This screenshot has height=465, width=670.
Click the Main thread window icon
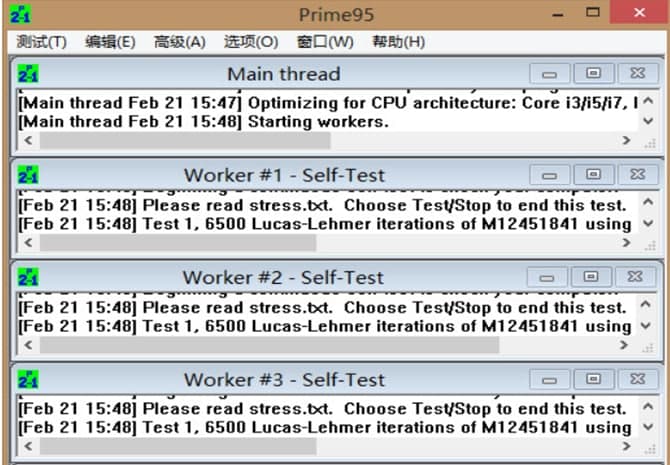tap(29, 74)
